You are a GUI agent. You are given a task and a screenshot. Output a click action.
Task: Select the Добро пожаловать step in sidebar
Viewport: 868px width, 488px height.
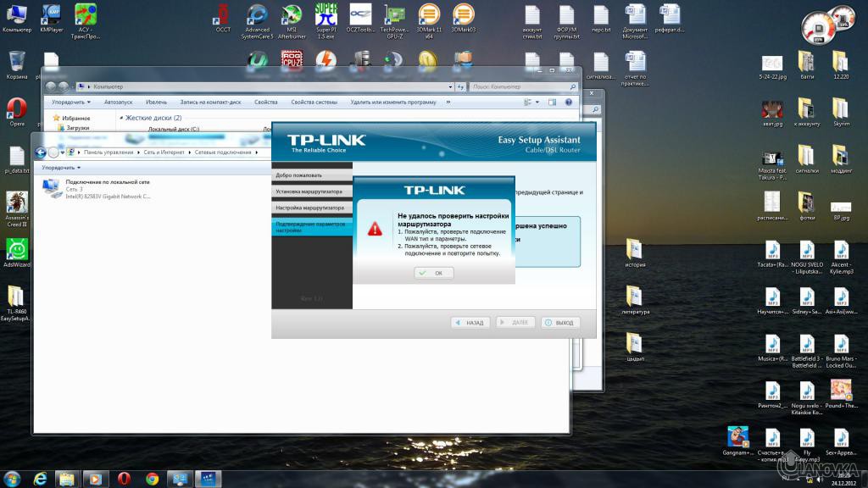point(312,175)
